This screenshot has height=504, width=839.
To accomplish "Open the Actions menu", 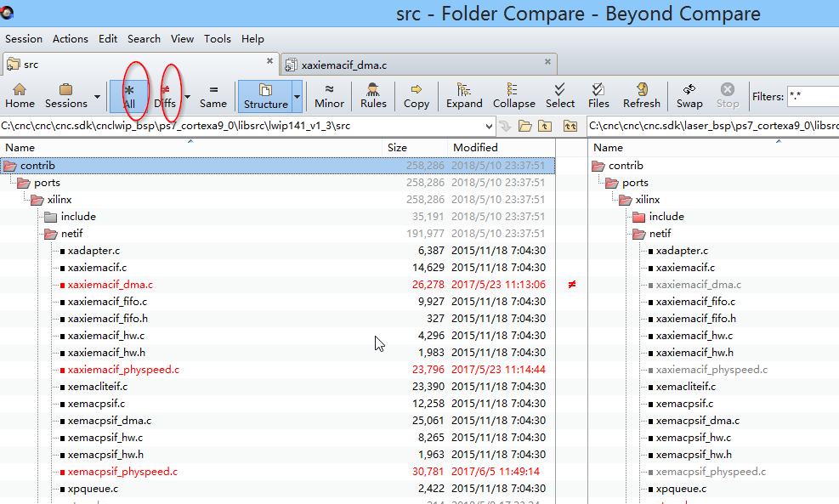I will 70,38.
